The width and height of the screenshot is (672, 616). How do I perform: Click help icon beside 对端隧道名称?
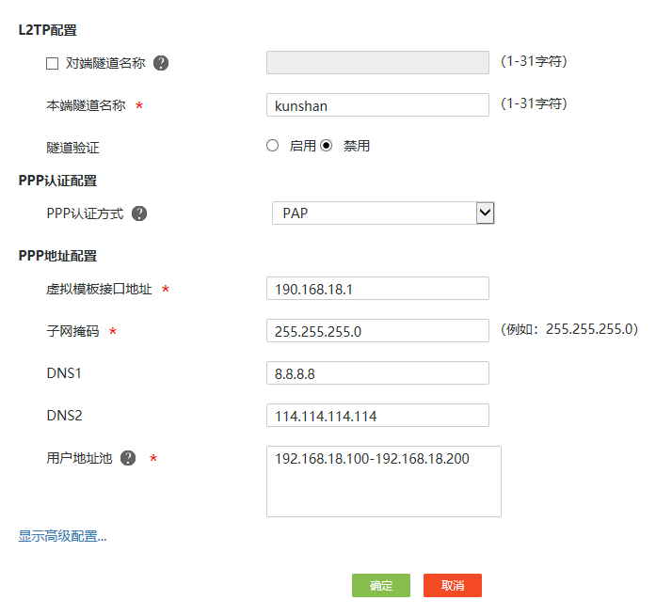pyautogui.click(x=161, y=63)
